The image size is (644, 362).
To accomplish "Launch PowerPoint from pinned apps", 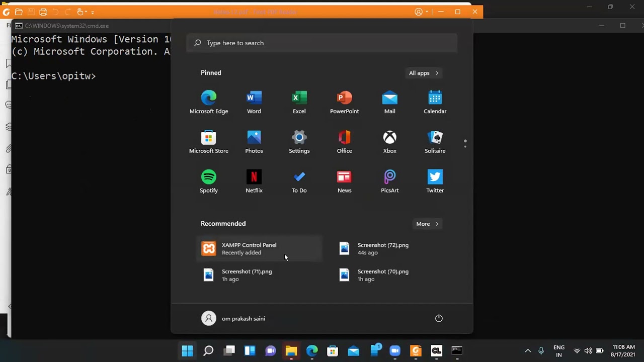I will (x=345, y=102).
